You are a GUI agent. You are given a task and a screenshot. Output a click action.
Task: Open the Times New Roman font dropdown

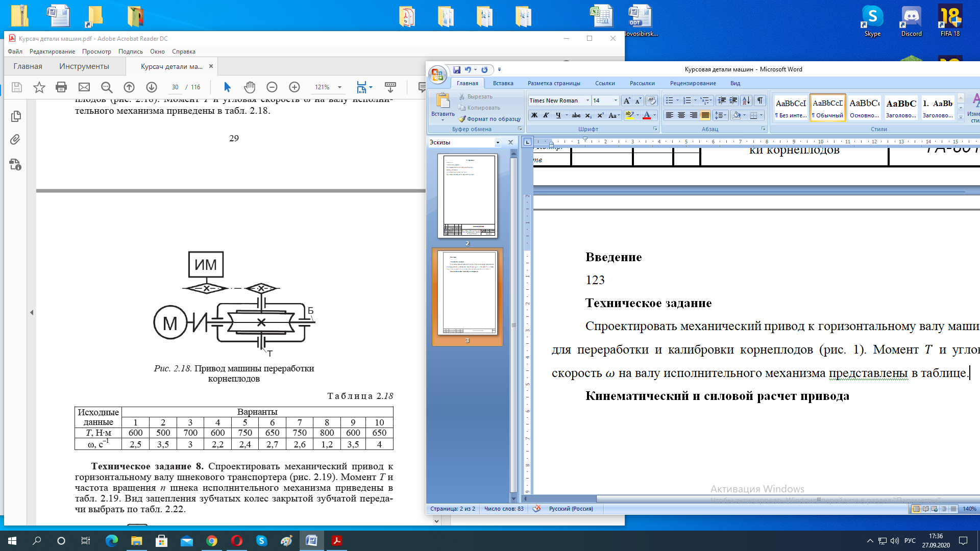[x=587, y=101]
